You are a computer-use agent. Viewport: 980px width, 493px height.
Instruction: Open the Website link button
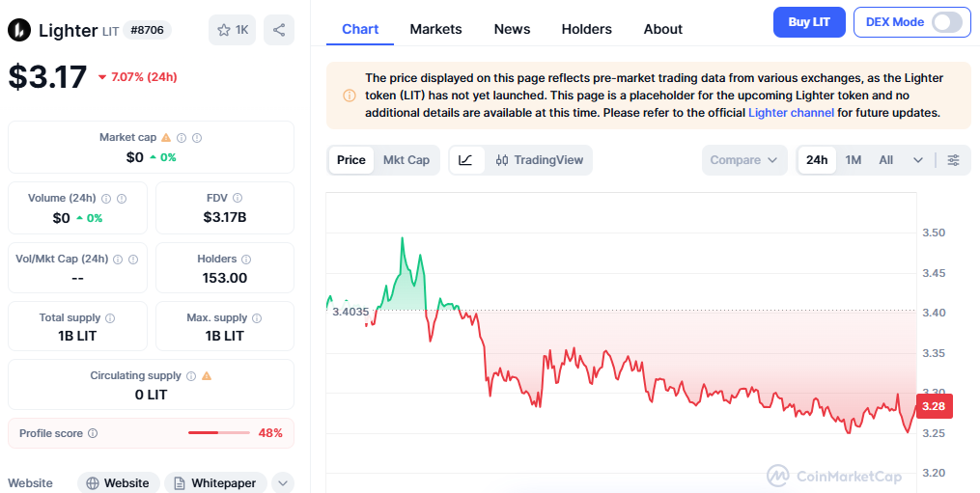[x=118, y=483]
